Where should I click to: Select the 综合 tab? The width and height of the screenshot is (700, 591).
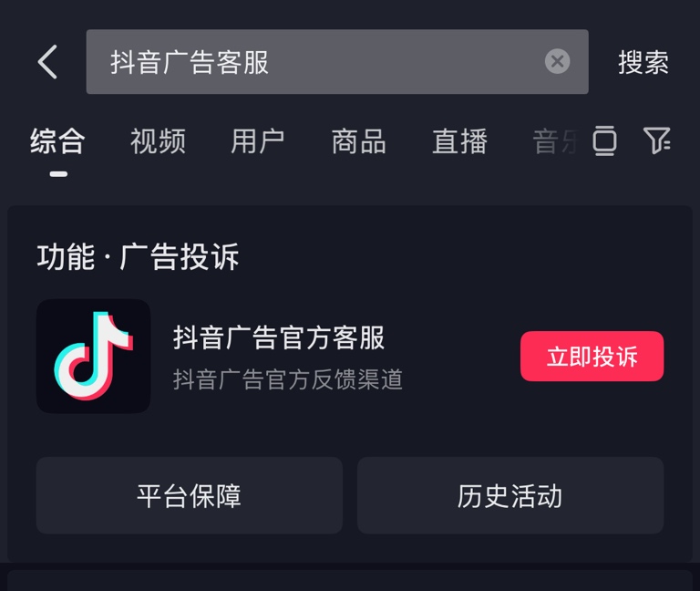[x=57, y=141]
